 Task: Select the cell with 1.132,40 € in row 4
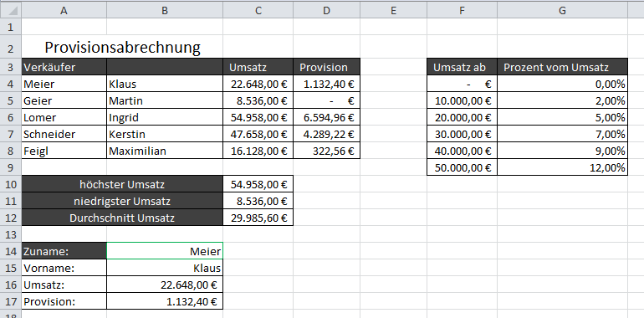(326, 84)
